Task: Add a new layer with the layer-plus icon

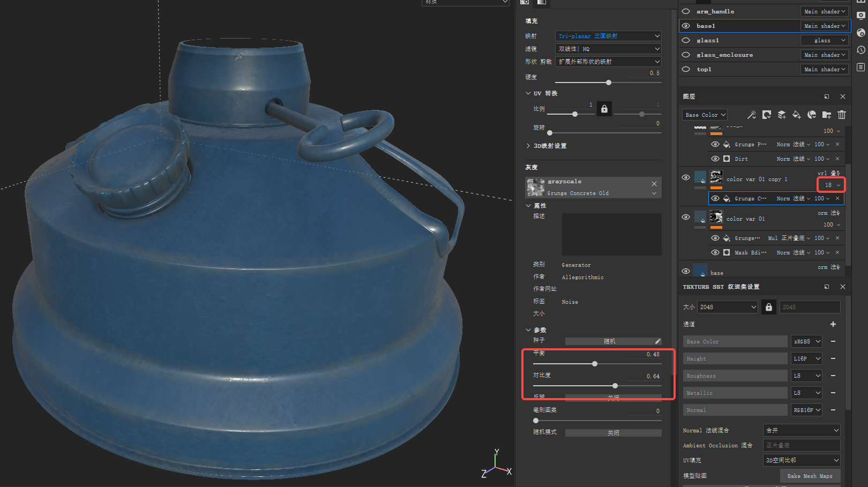Action: click(782, 115)
